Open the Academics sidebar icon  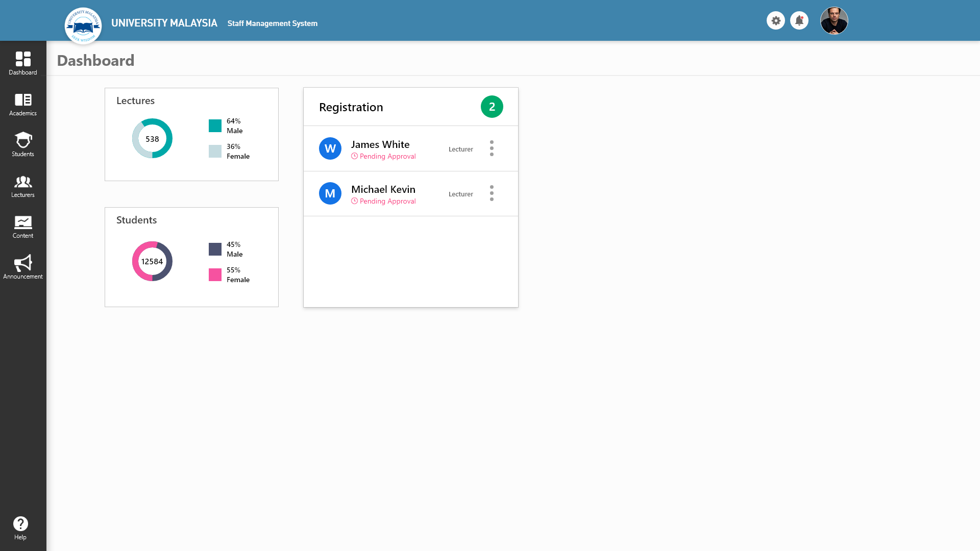23,99
